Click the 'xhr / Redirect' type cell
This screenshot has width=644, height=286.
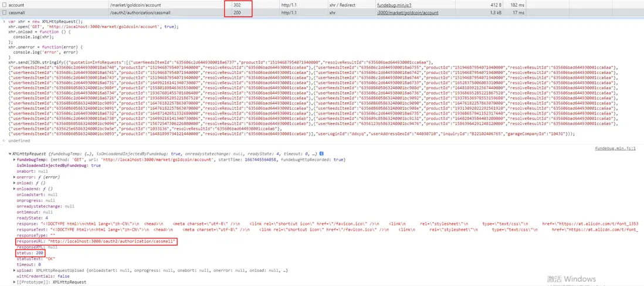point(343,5)
